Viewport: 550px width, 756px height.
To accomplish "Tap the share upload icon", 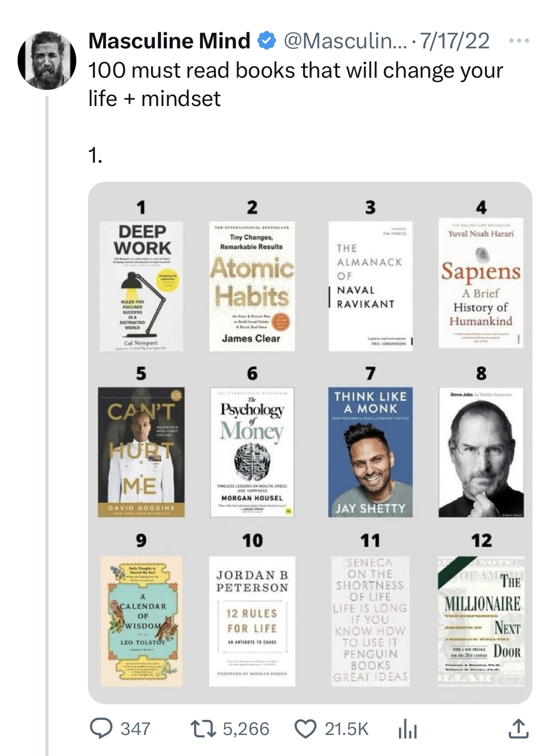I will coord(518,728).
